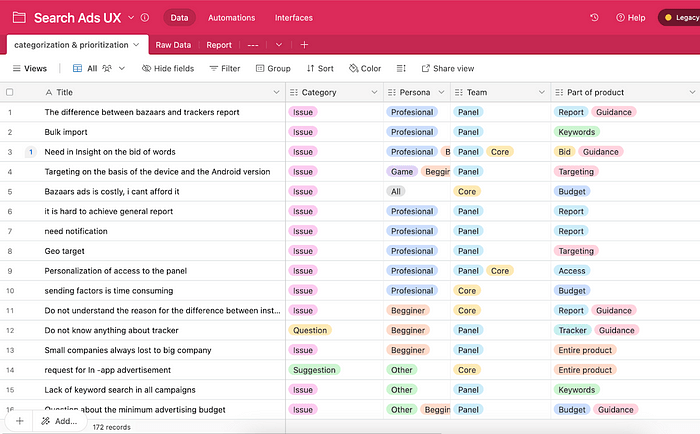The image size is (700, 434).
Task: Open the Persona field dropdown arrow
Action: tap(441, 92)
